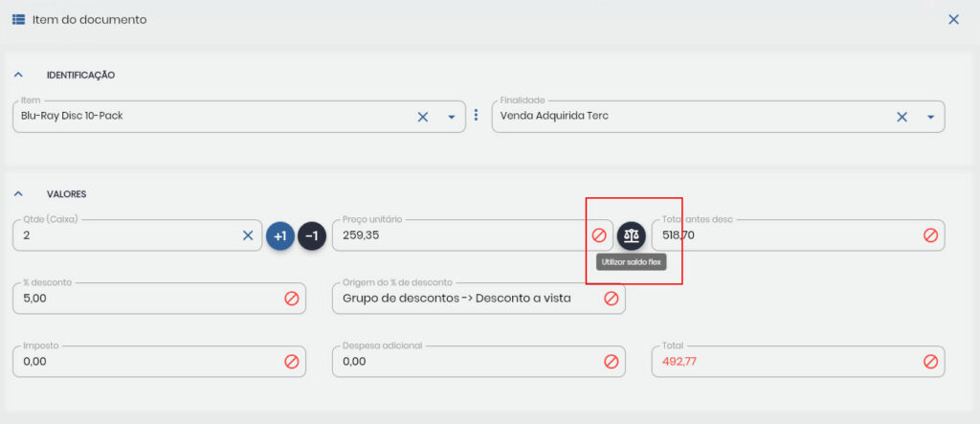This screenshot has height=424, width=980.
Task: Close the Item do documento dialog
Action: pyautogui.click(x=953, y=19)
